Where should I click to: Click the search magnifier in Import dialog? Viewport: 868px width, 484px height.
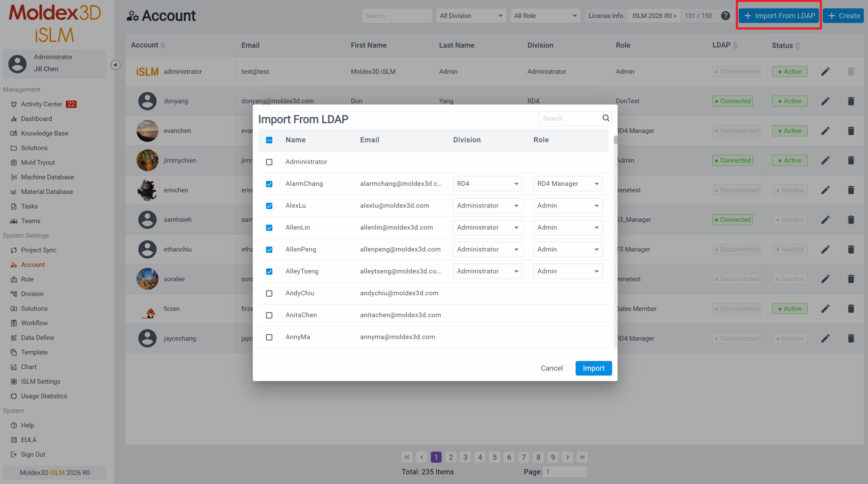pyautogui.click(x=606, y=118)
